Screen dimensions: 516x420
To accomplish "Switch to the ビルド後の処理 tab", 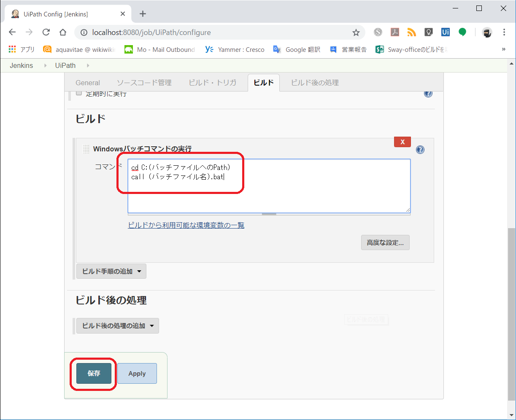I will click(x=315, y=83).
